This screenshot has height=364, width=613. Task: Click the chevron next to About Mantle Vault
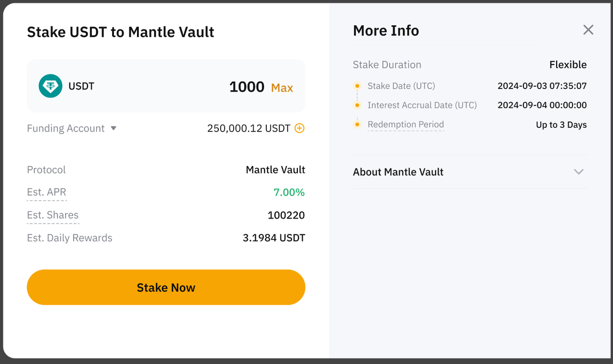coord(579,171)
